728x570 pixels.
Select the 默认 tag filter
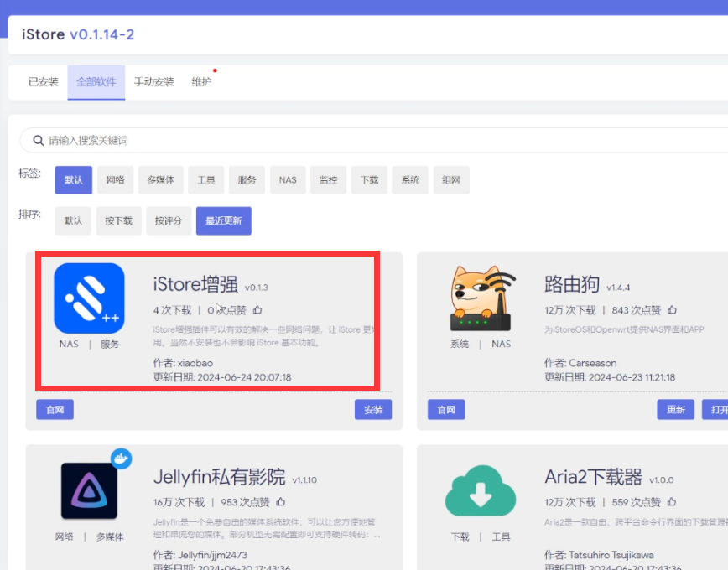pos(73,180)
